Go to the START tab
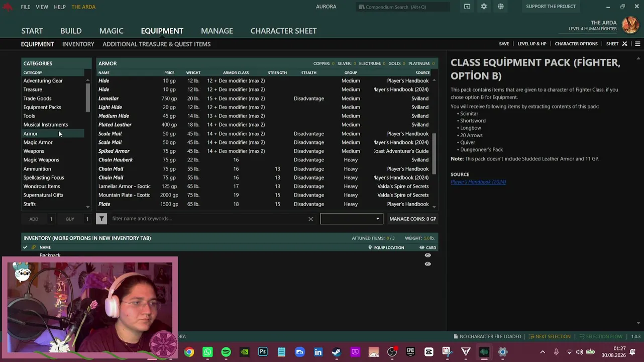Screen dimensions: 644x362 (32, 31)
